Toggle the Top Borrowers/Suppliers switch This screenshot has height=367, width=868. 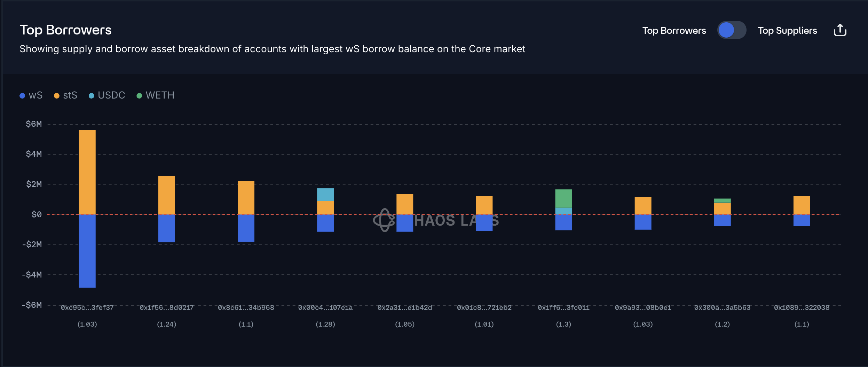(732, 30)
